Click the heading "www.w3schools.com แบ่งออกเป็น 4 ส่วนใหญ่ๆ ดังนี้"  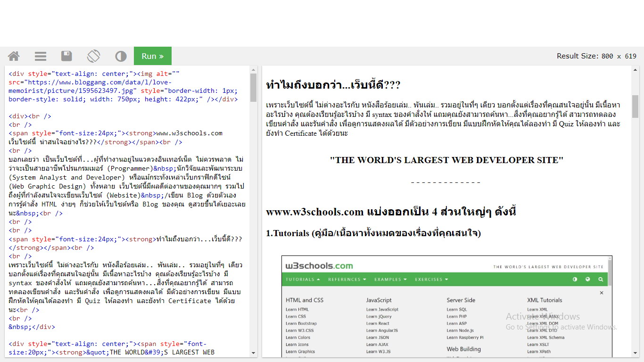pyautogui.click(x=391, y=212)
